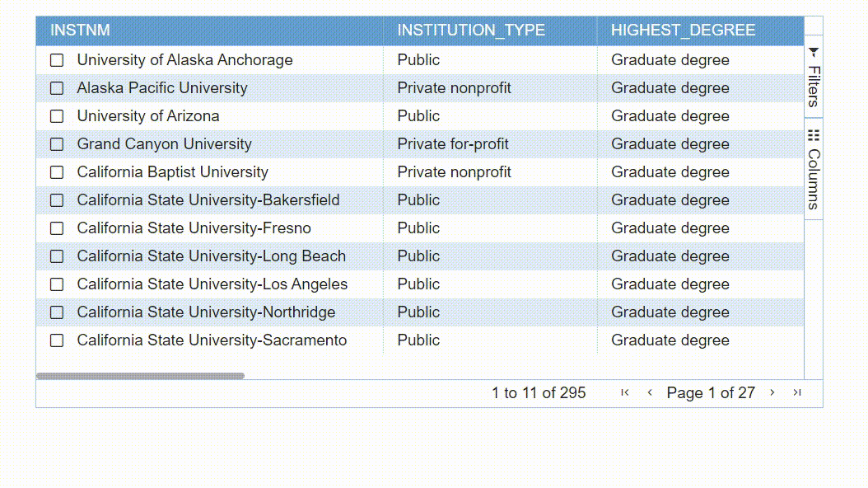868x488 pixels.
Task: Open the Filters side panel tab
Action: point(814,86)
